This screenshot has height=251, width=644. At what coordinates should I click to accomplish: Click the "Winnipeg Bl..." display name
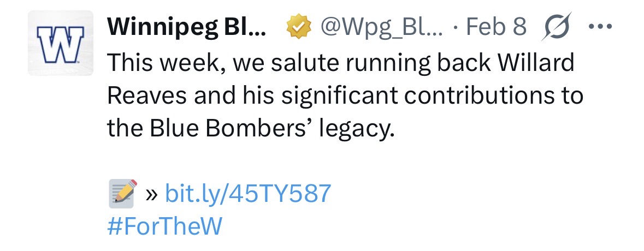pos(186,26)
